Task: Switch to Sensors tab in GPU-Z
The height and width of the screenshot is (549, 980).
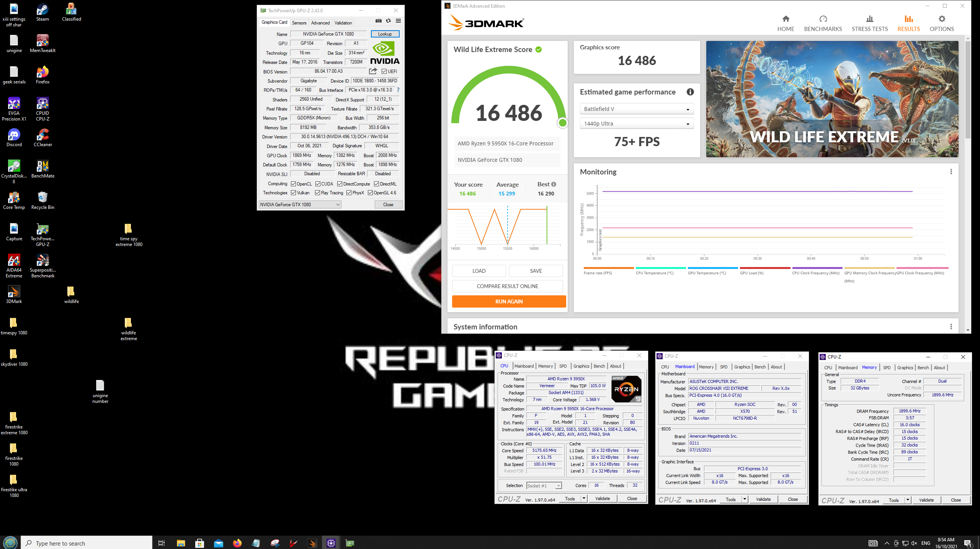Action: (299, 23)
